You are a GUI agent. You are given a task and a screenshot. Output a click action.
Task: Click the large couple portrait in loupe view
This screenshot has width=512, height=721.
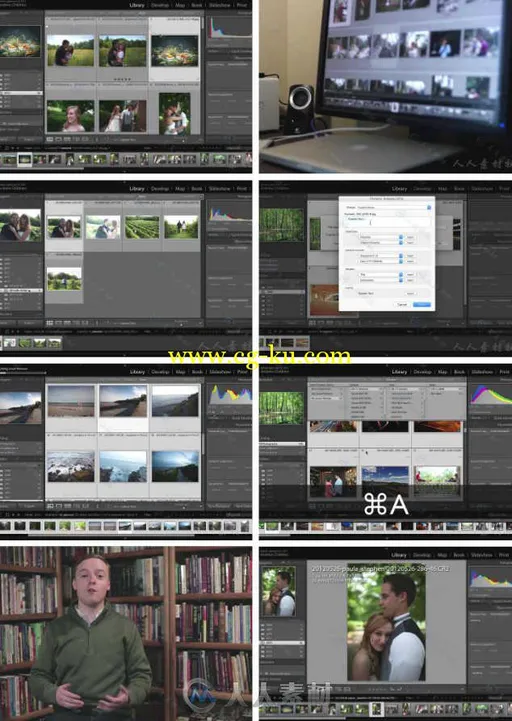tap(386, 622)
